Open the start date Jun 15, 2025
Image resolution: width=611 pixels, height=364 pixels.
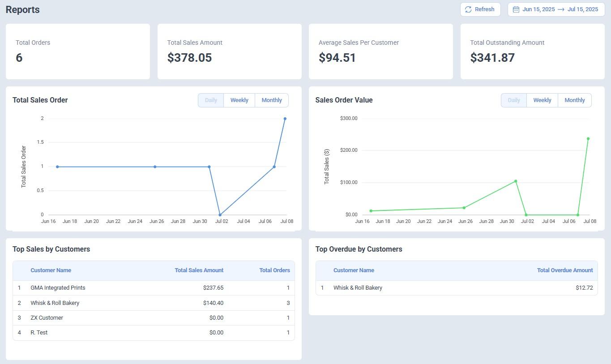(538, 9)
